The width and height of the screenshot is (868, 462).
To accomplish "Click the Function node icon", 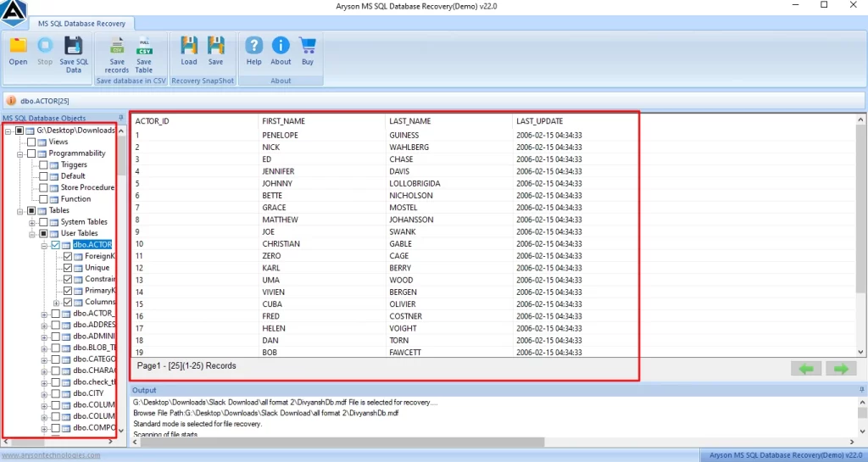I will (x=53, y=199).
